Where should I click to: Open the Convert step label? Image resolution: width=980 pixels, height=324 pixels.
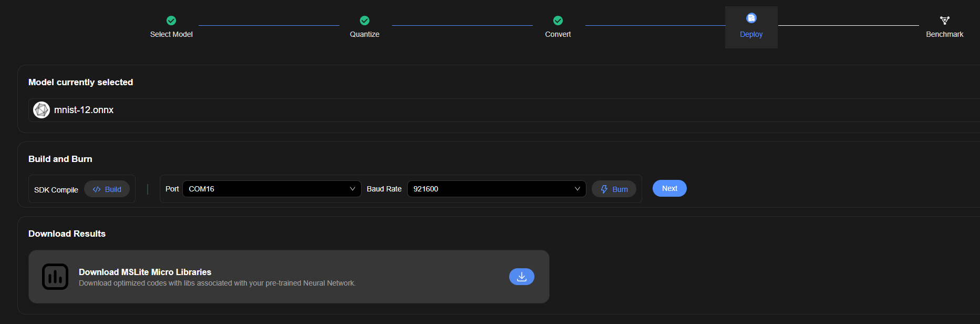tap(558, 34)
